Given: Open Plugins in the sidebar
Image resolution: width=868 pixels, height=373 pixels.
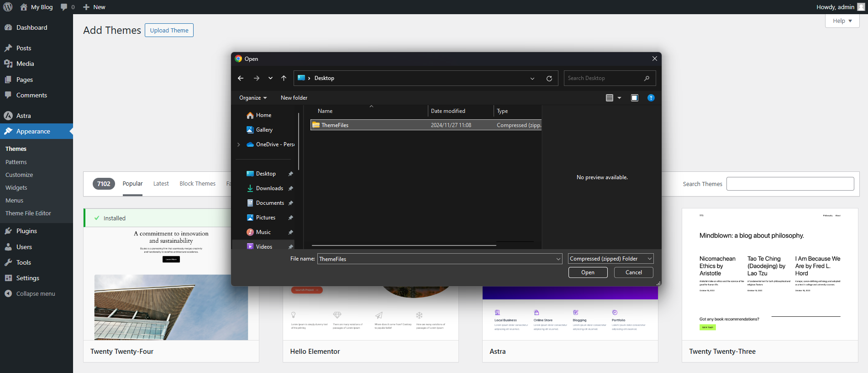Looking at the screenshot, I should coord(26,231).
